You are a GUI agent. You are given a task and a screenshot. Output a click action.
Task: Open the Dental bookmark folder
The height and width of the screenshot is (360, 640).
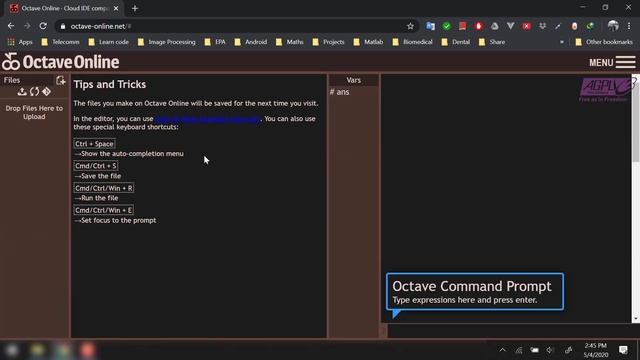pyautogui.click(x=456, y=42)
